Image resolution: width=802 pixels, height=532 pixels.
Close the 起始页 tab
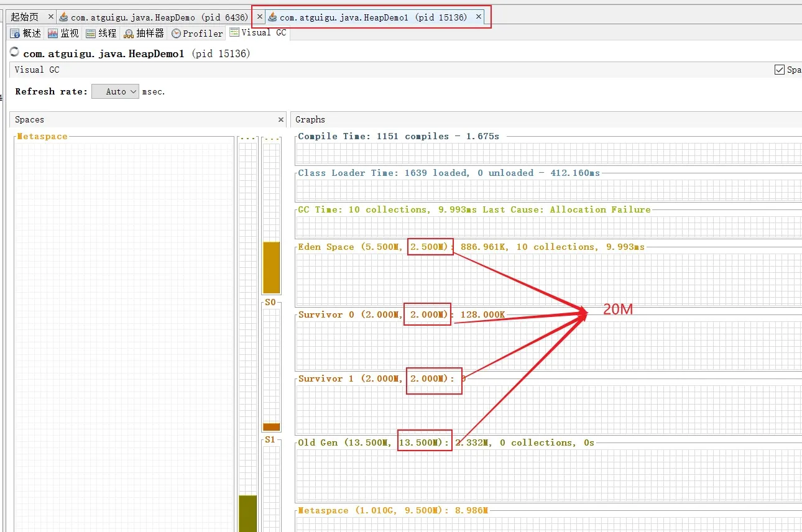point(51,17)
